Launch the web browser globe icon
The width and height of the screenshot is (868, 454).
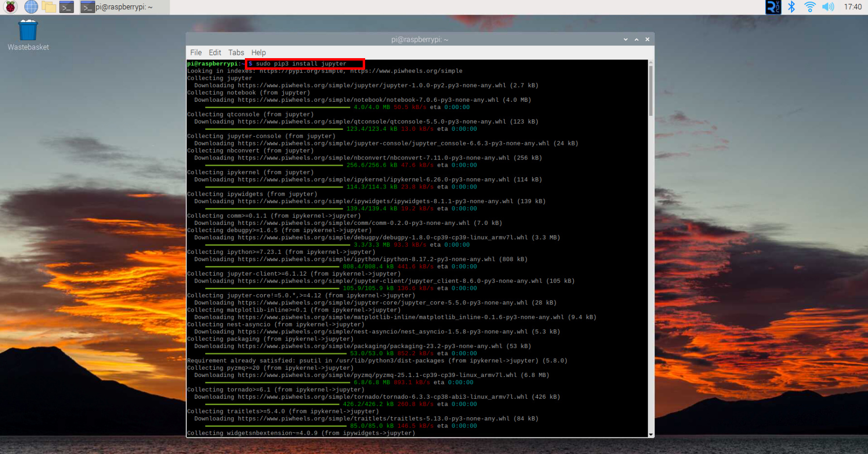(x=31, y=7)
